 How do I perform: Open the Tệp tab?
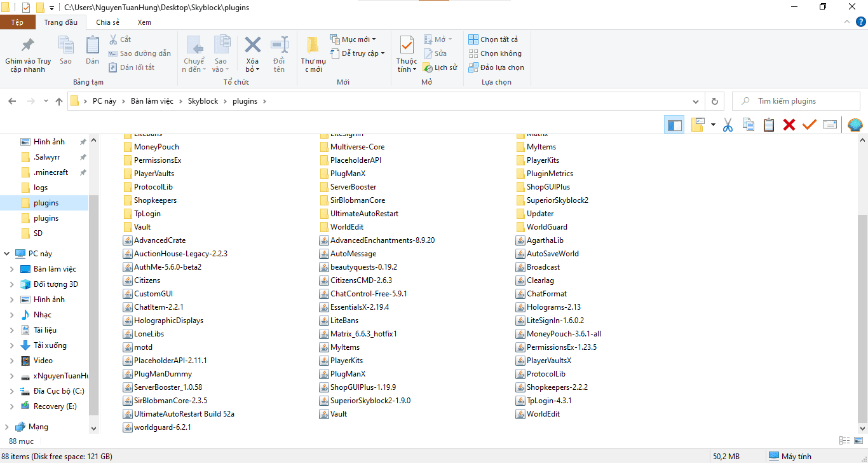[x=17, y=22]
